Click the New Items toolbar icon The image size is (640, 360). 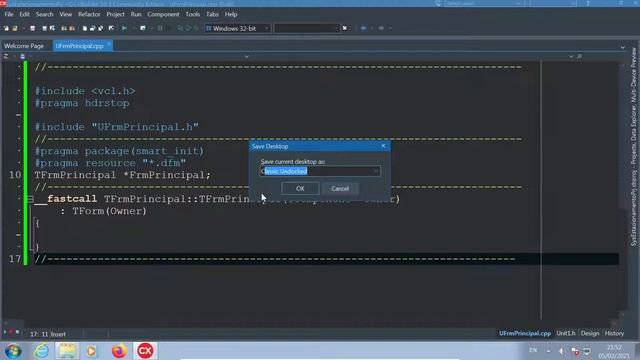6,28
